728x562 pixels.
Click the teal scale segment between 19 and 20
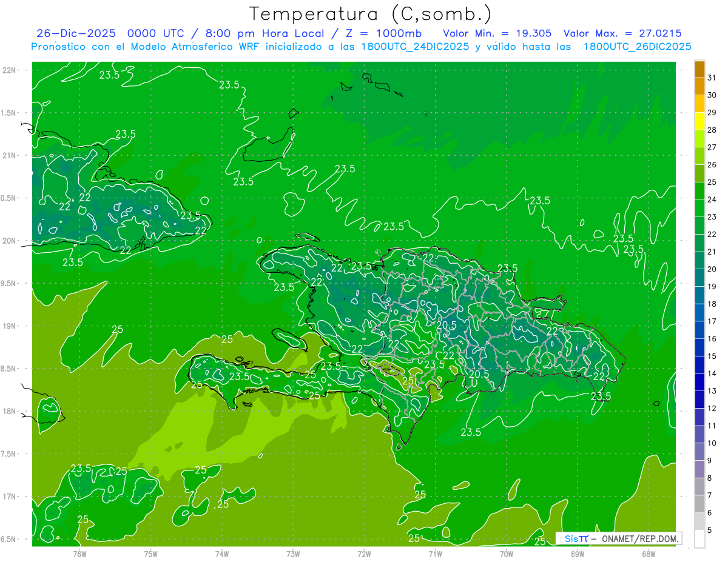pyautogui.click(x=699, y=278)
